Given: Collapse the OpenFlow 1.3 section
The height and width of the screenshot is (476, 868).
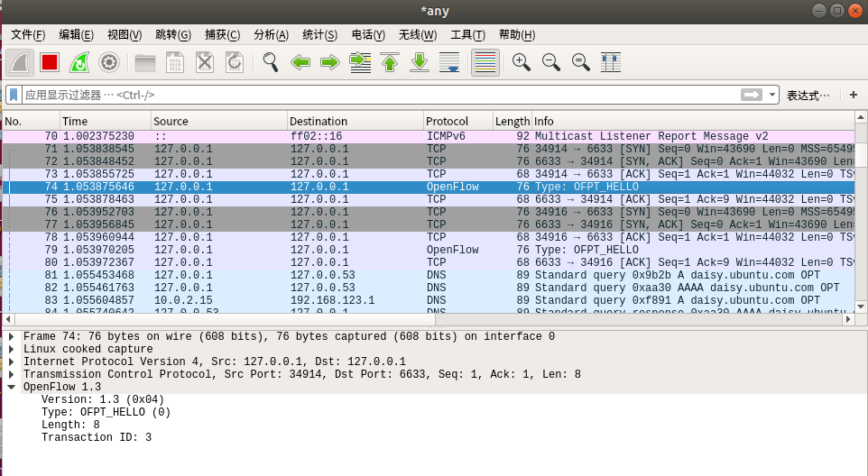Looking at the screenshot, I should [11, 387].
